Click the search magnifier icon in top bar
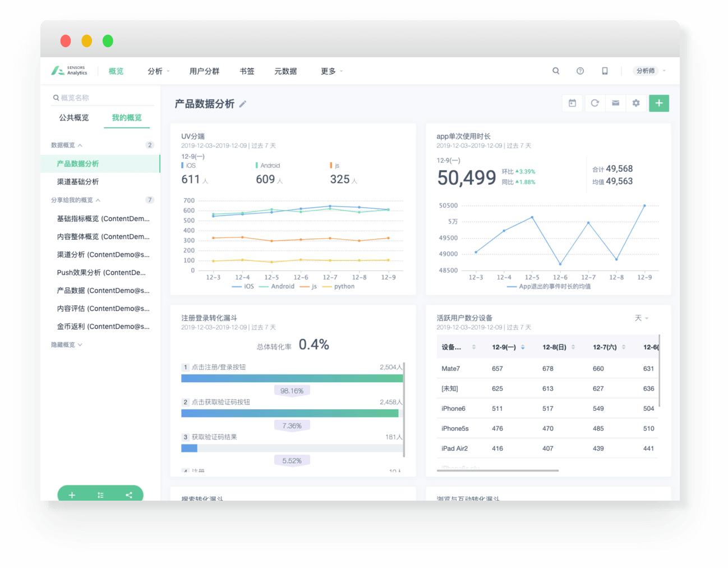728x568 pixels. 556,71
